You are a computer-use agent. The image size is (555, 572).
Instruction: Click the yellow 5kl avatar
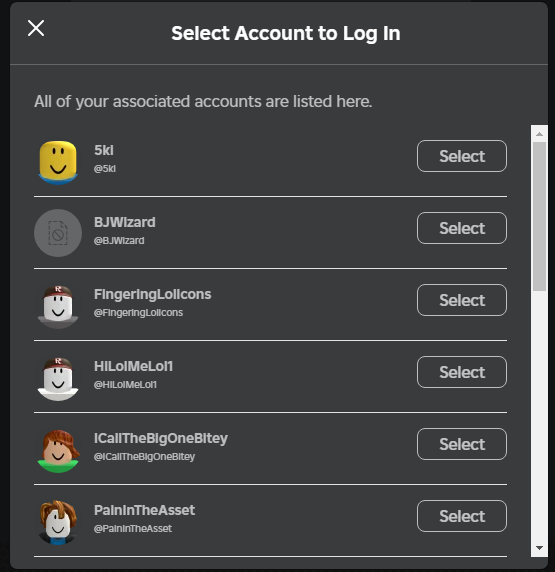58,162
